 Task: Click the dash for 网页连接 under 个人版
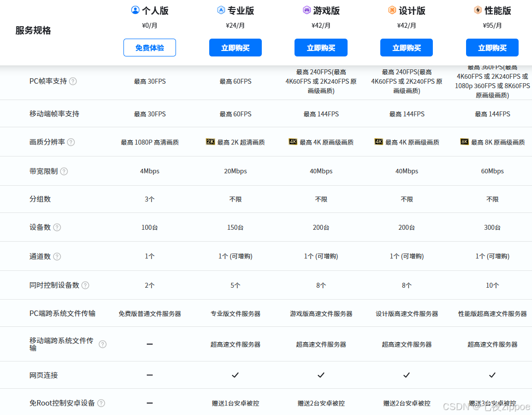(150, 375)
